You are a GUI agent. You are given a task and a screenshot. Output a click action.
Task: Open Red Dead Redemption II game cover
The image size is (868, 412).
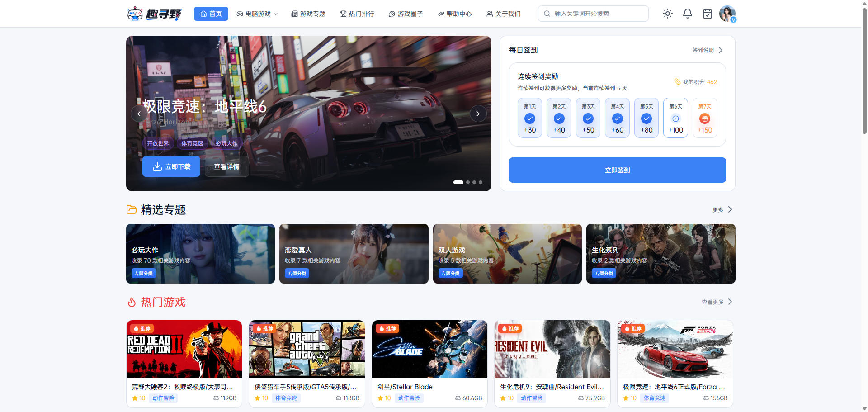184,349
